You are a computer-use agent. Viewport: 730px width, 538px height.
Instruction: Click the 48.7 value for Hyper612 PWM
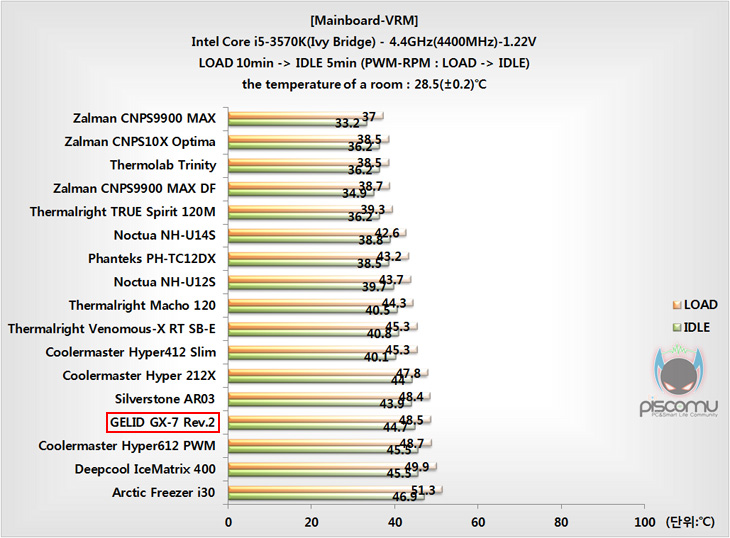tap(412, 444)
